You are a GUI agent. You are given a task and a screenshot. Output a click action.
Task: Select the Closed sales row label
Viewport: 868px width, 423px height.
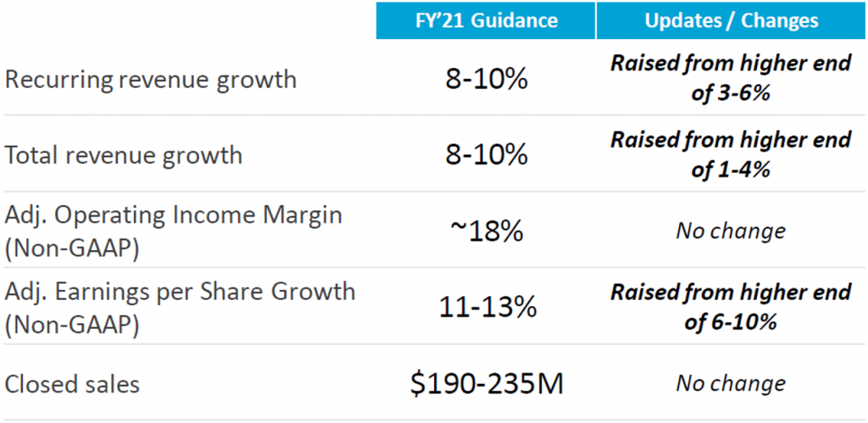[x=72, y=384]
